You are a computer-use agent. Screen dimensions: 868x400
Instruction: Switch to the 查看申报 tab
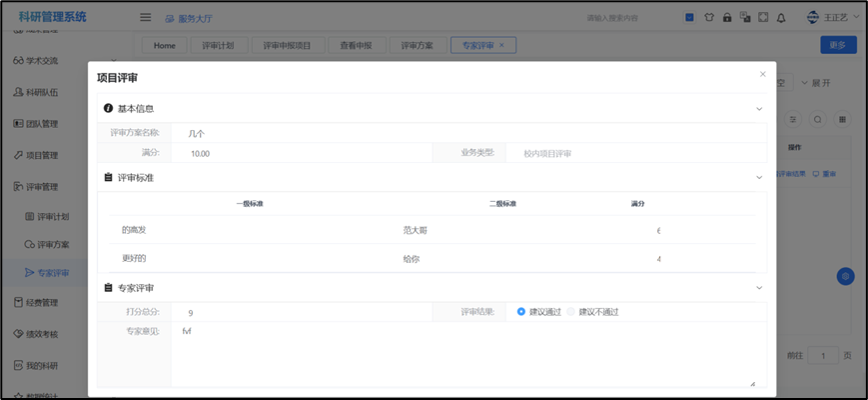[355, 46]
